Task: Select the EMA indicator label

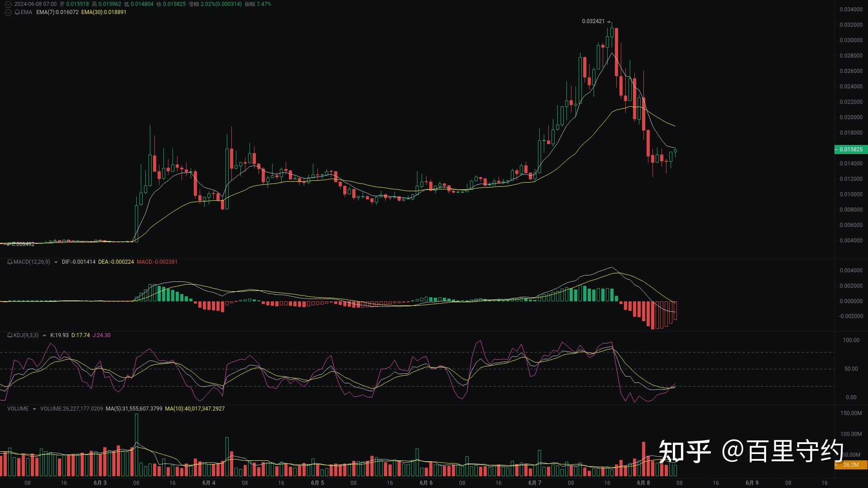Action: tap(26, 12)
